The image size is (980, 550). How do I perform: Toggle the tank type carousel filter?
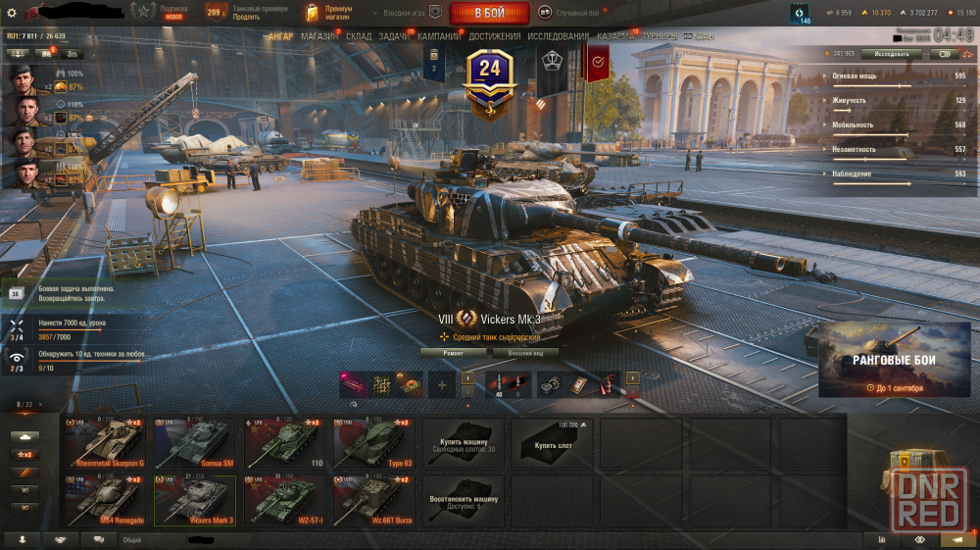coord(25,436)
